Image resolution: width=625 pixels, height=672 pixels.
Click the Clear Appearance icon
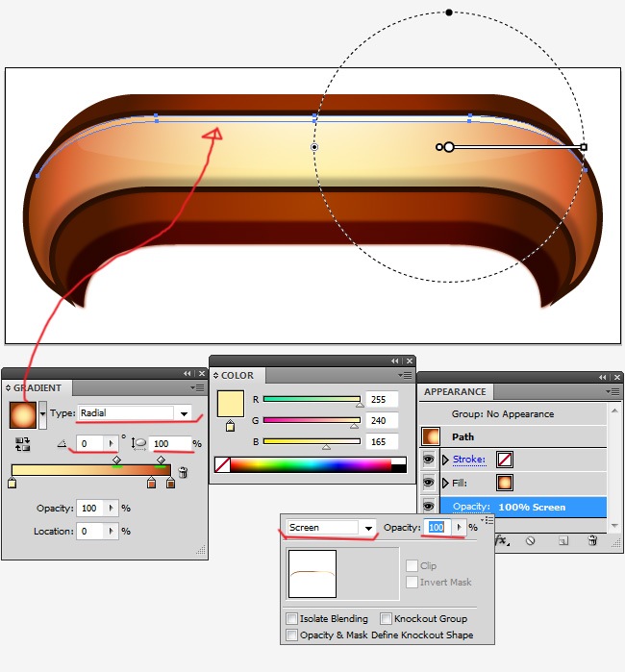click(530, 541)
